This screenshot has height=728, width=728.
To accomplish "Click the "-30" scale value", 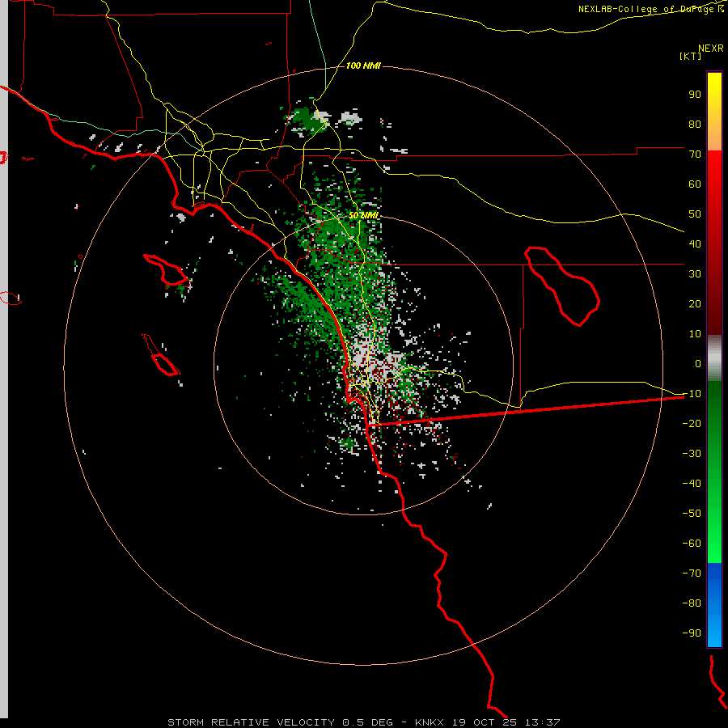I will 692,454.
